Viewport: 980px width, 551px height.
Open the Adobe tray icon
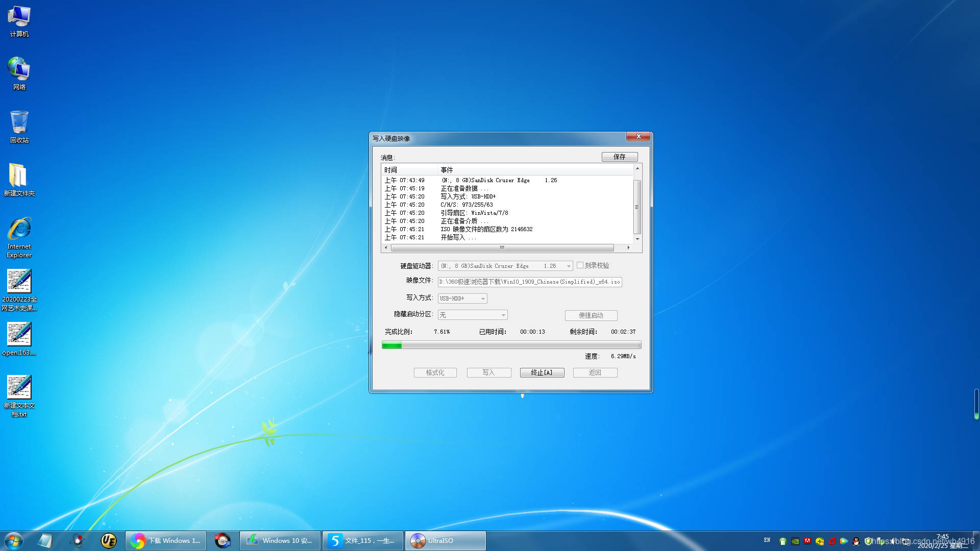coord(807,541)
